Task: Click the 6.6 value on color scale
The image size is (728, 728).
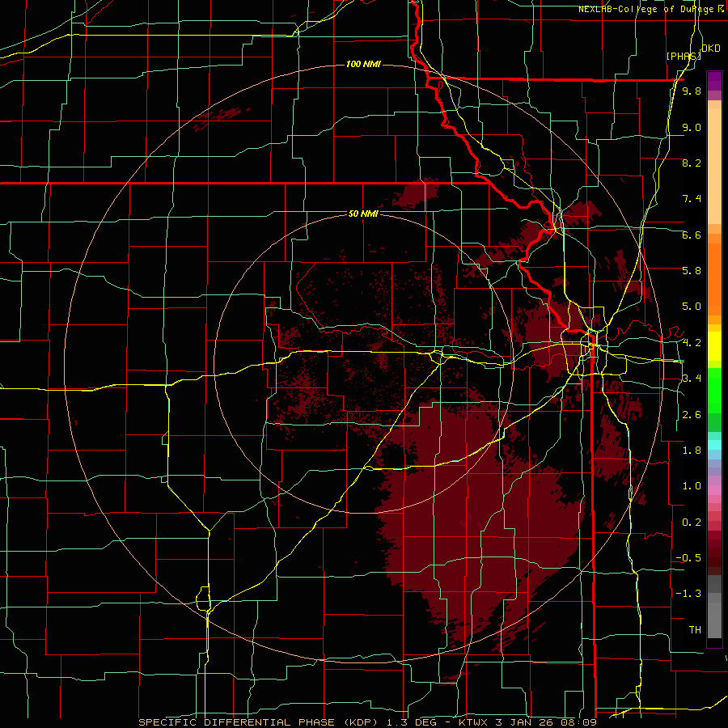Action: [692, 235]
